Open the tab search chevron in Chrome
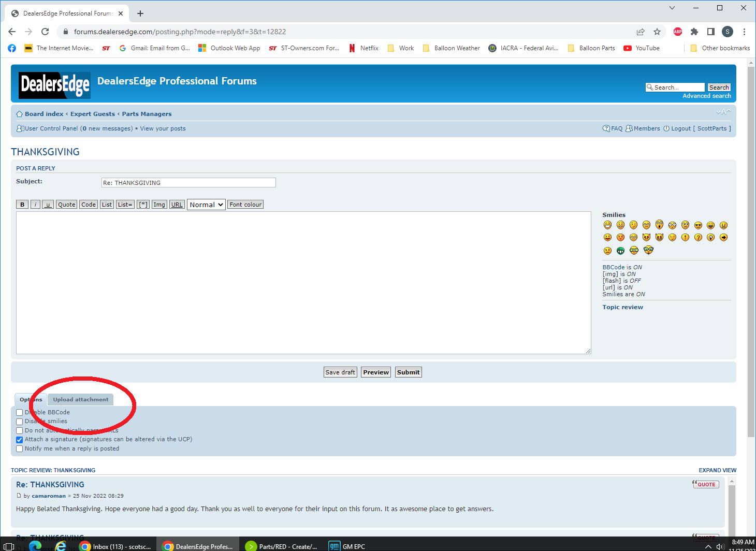This screenshot has height=551, width=756. pyautogui.click(x=672, y=8)
